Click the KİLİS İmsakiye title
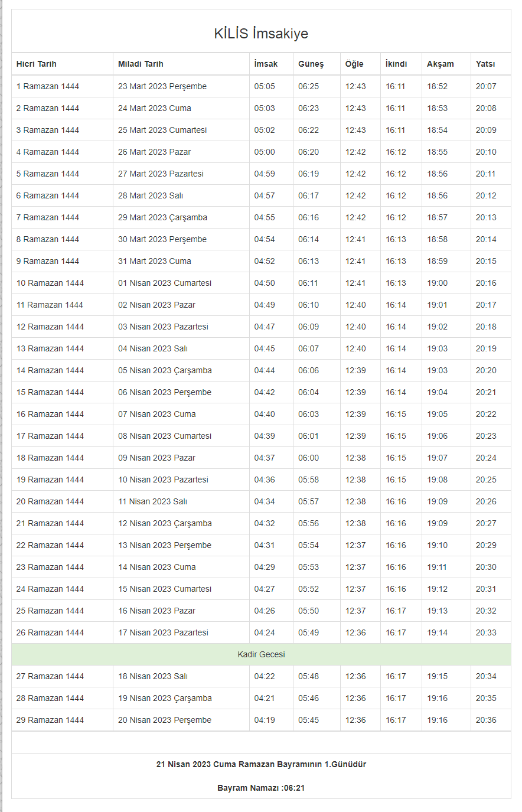 [x=261, y=34]
